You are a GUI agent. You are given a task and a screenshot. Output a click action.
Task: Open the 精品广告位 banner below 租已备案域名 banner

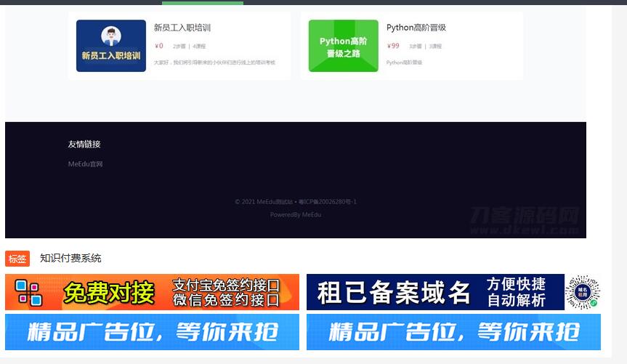[x=453, y=332]
